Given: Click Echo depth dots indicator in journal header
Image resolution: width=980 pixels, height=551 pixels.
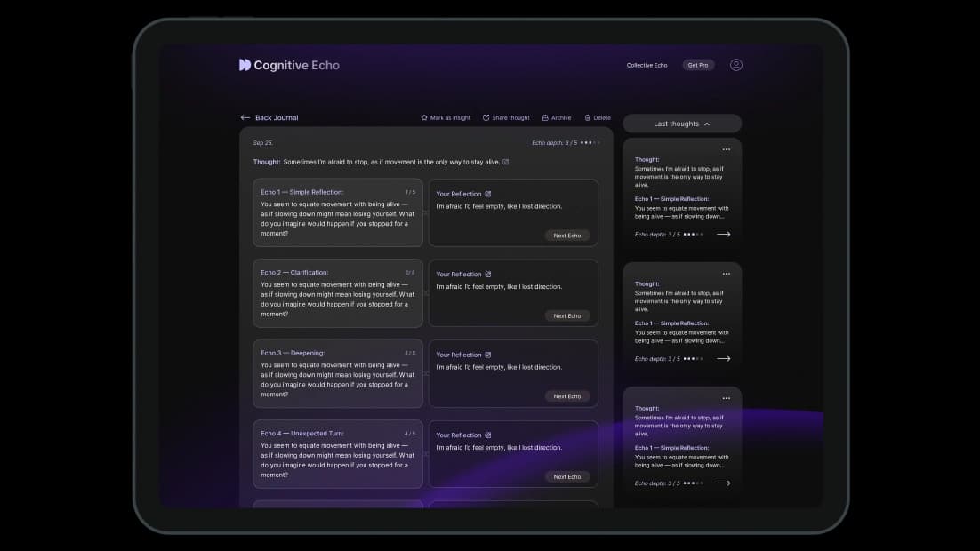Looking at the screenshot, I should [590, 142].
